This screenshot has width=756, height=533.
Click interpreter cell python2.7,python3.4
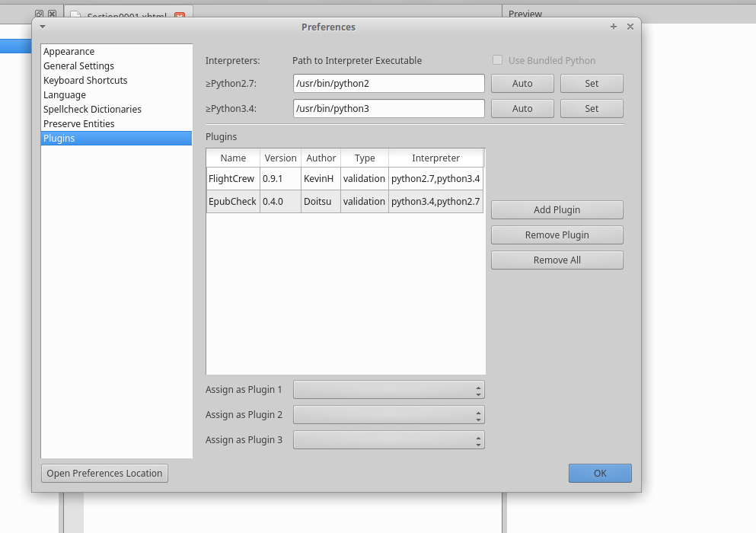click(x=435, y=178)
